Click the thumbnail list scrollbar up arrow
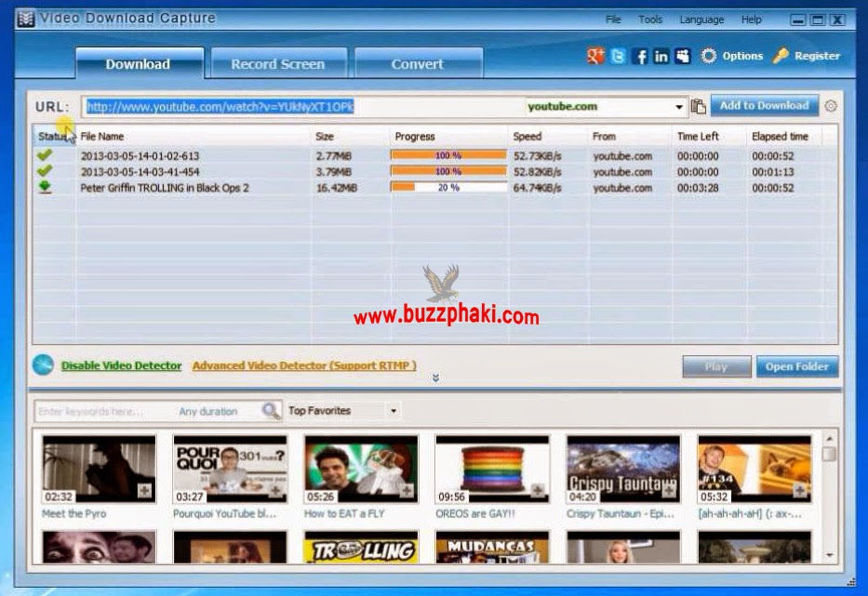868x596 pixels. point(829,439)
